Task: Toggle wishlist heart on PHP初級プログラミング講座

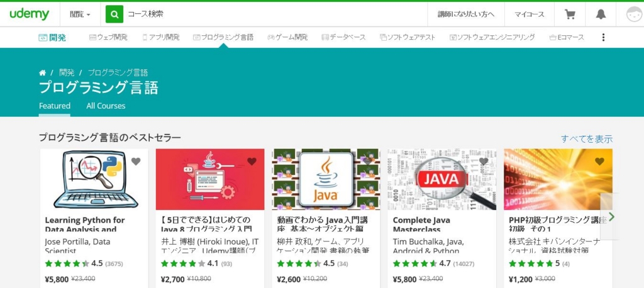Action: 599,162
